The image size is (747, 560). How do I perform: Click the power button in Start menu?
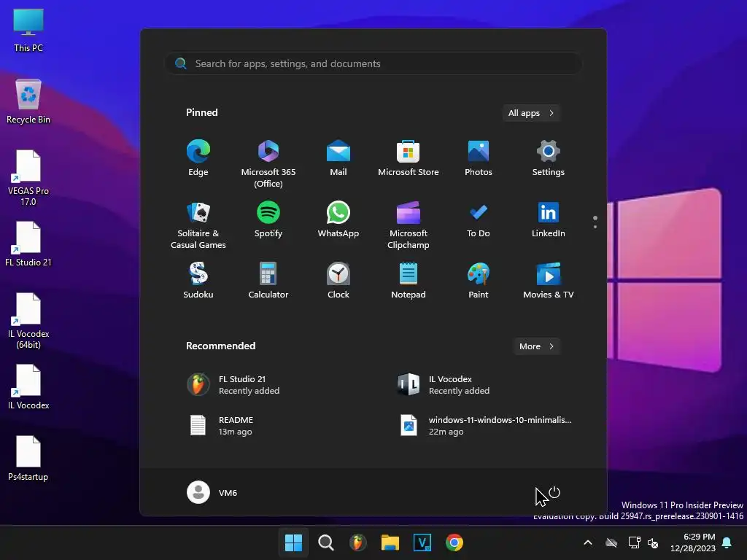[x=554, y=492]
